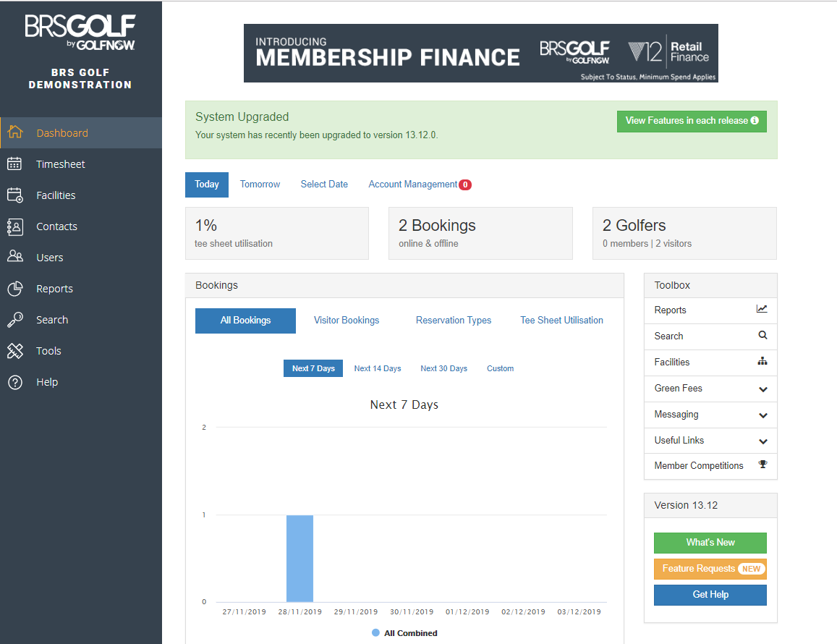Image resolution: width=837 pixels, height=644 pixels.
Task: Click the 2 Golfers summary card
Action: [684, 233]
